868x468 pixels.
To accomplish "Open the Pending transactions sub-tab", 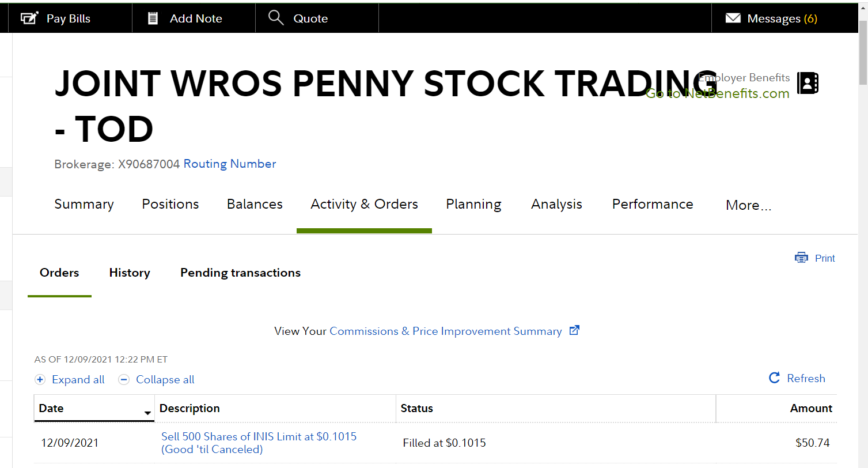I will [x=240, y=273].
